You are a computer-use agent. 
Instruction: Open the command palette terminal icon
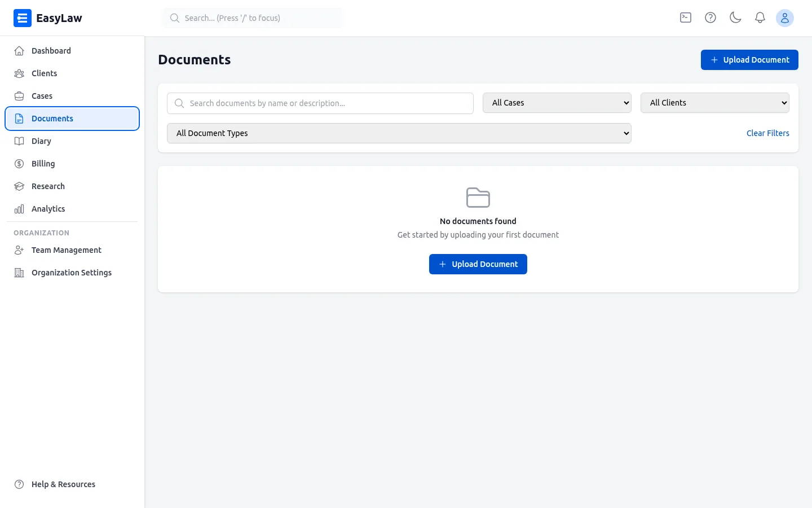[x=685, y=17]
